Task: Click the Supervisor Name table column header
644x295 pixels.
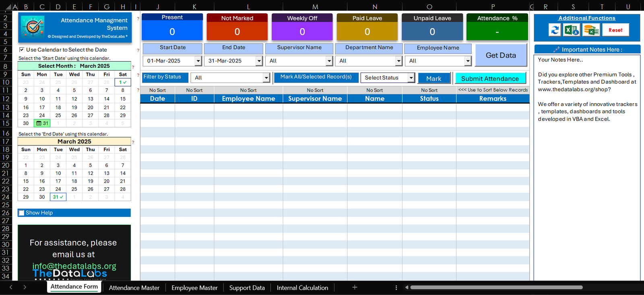Action: click(x=315, y=99)
